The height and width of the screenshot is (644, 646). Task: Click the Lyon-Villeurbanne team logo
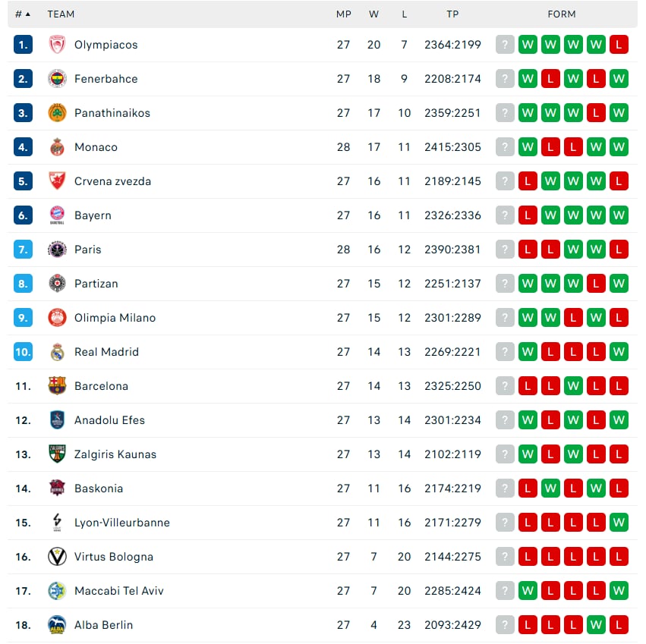(x=57, y=523)
